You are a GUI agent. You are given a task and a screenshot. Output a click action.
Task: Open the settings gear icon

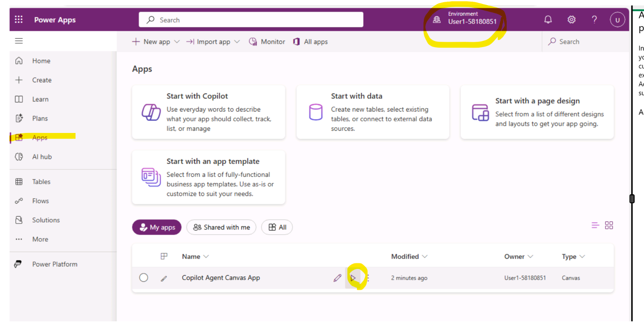pyautogui.click(x=571, y=20)
